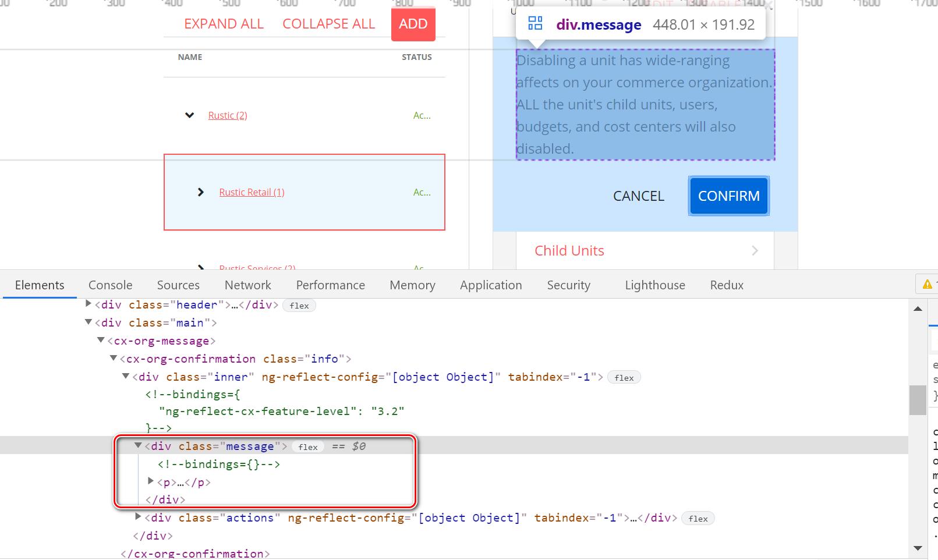
Task: Click the COLLAPSE ALL link
Action: coord(328,24)
